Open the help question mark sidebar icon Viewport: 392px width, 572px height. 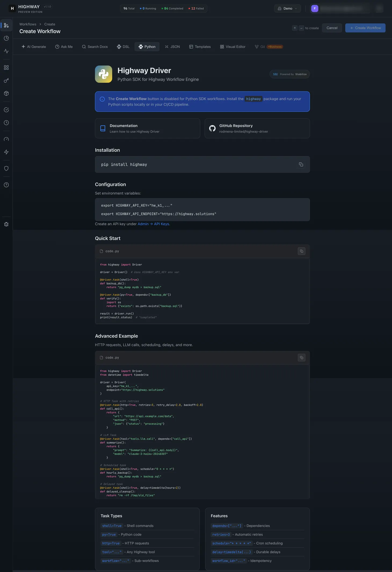6,185
